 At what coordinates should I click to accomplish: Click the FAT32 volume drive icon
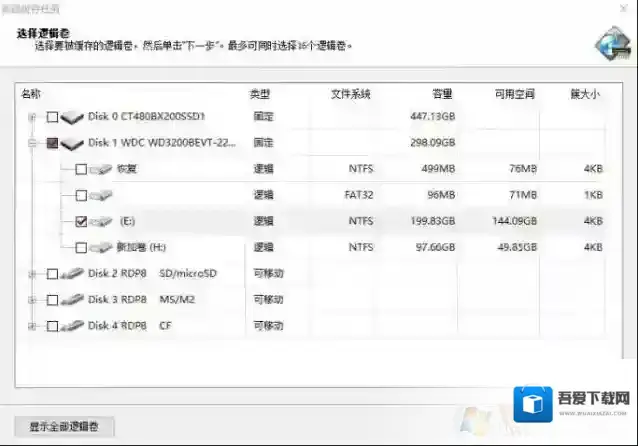pyautogui.click(x=101, y=195)
